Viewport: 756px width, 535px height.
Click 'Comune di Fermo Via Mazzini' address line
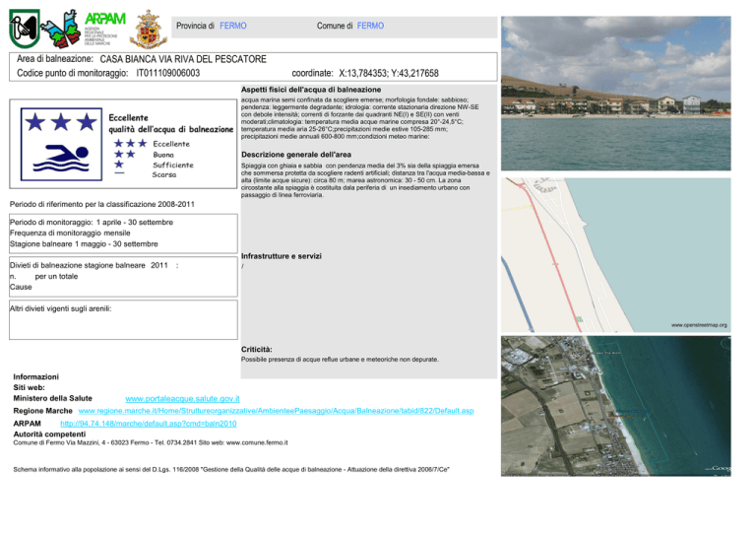[x=151, y=442]
